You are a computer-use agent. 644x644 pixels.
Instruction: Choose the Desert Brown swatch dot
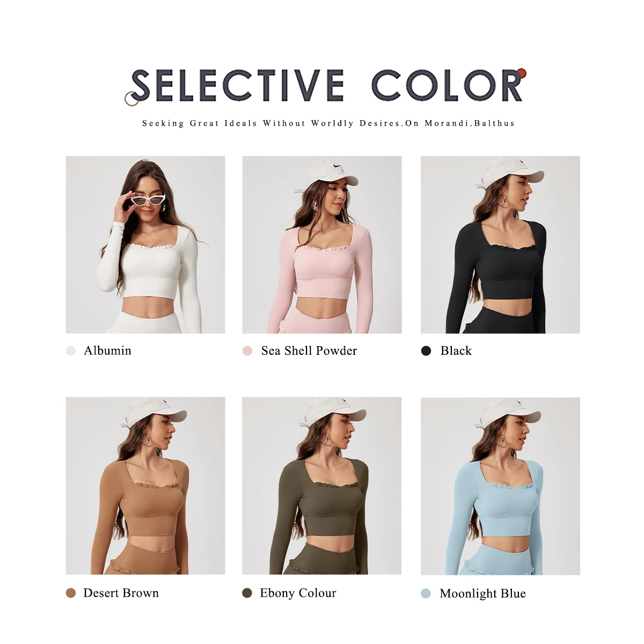point(71,593)
